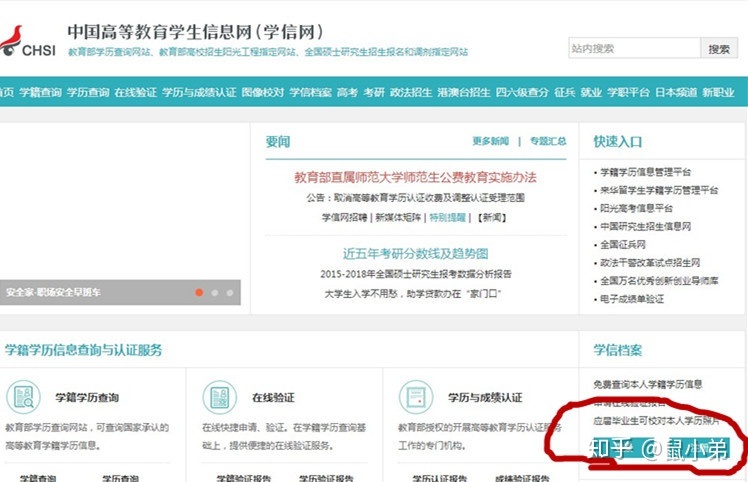This screenshot has height=482, width=748.
Task: Open 电子成绩单验证 quick link
Action: point(632,299)
